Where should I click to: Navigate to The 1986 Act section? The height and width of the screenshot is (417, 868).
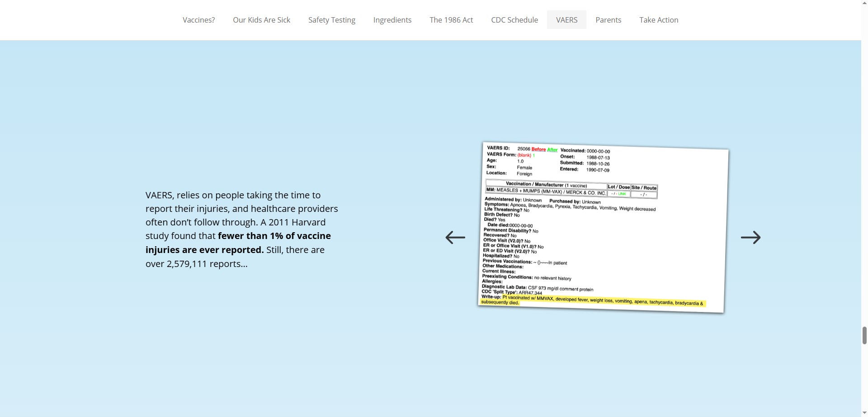(451, 20)
